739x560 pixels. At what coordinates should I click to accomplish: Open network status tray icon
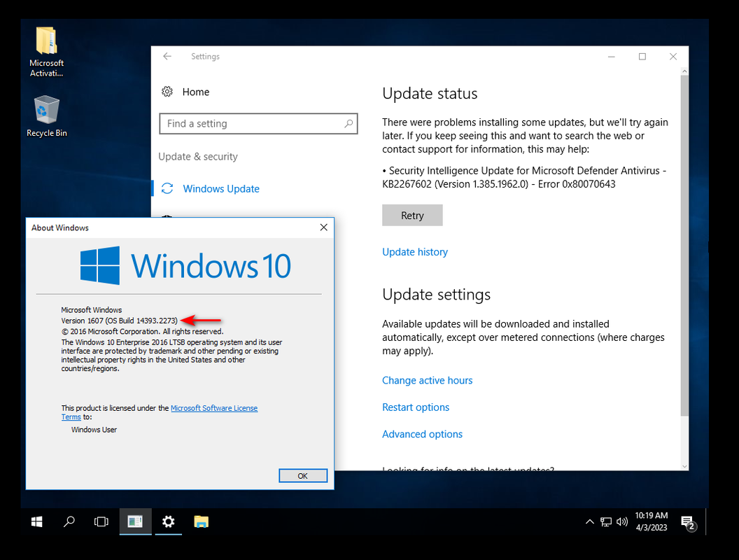(x=605, y=521)
